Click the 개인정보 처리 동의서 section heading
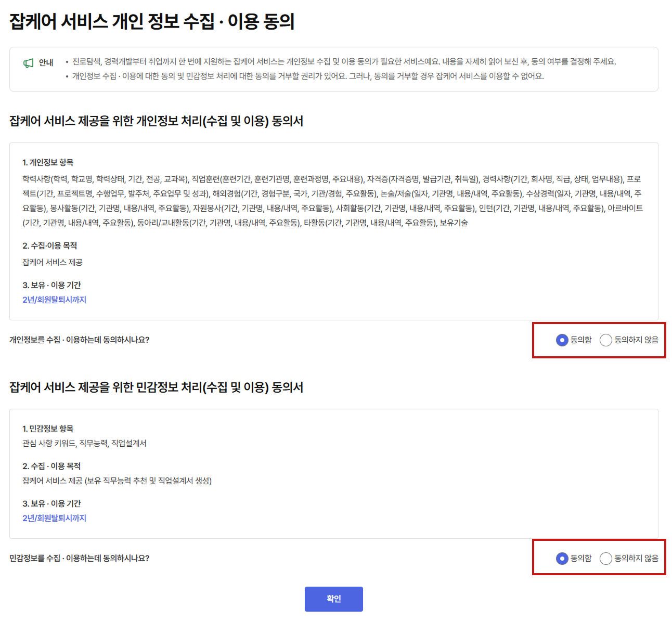The height and width of the screenshot is (621, 672). click(156, 121)
